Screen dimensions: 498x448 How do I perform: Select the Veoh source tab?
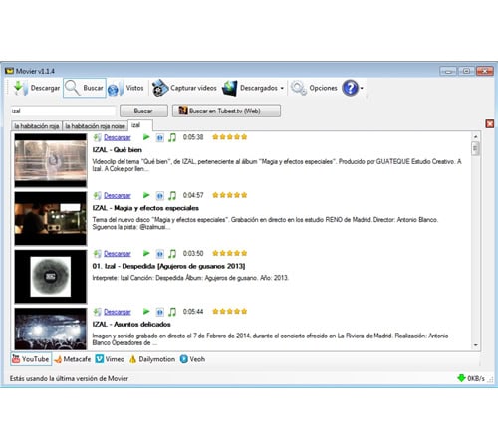click(x=192, y=359)
